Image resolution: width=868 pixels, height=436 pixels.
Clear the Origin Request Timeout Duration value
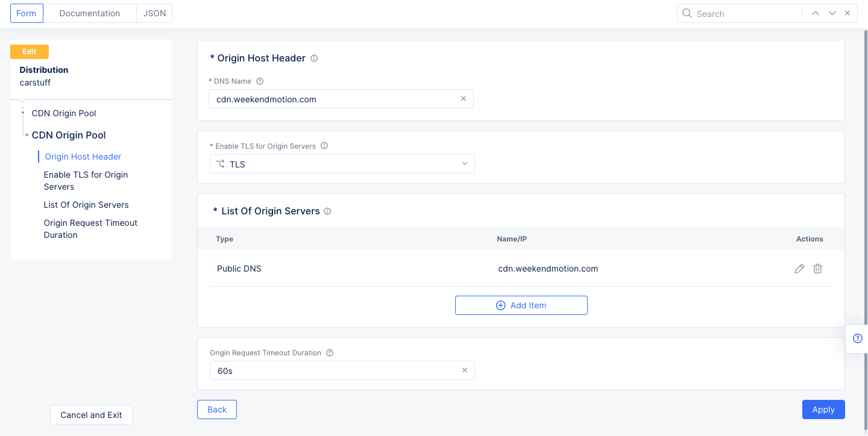465,370
